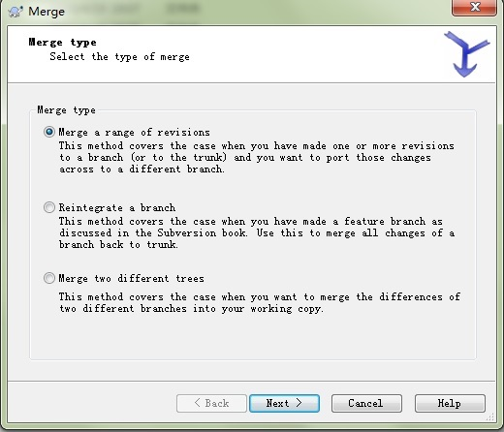Click the 'Merge type' group box label
The height and width of the screenshot is (432, 504).
66,110
